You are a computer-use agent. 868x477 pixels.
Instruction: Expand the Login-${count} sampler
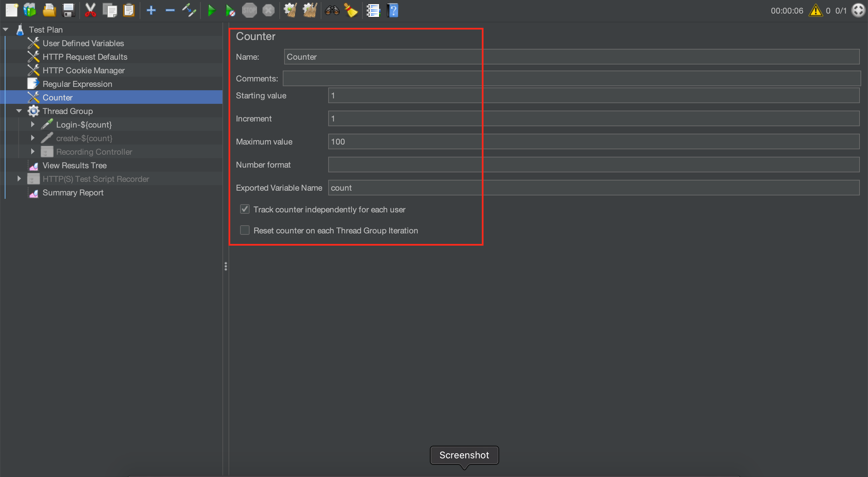coord(33,124)
